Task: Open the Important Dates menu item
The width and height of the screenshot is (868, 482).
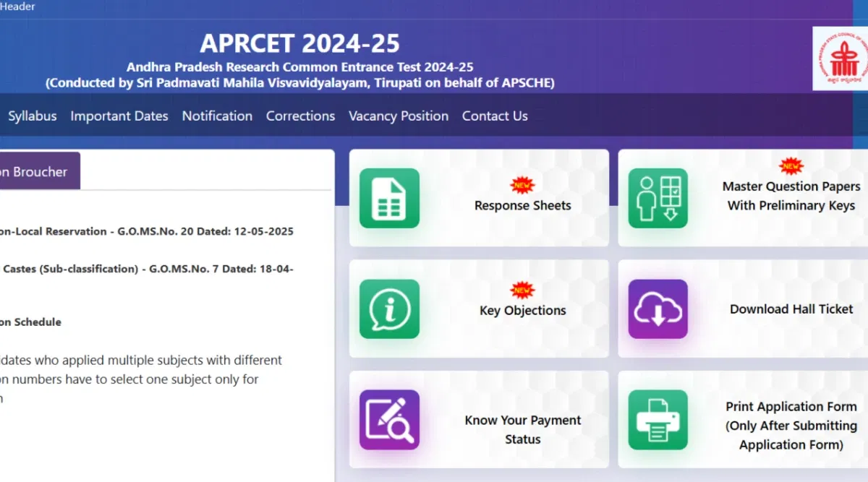Action: tap(119, 116)
